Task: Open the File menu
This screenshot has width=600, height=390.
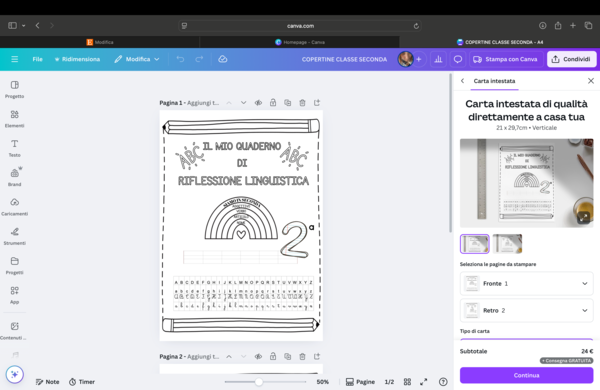Action: pyautogui.click(x=38, y=59)
